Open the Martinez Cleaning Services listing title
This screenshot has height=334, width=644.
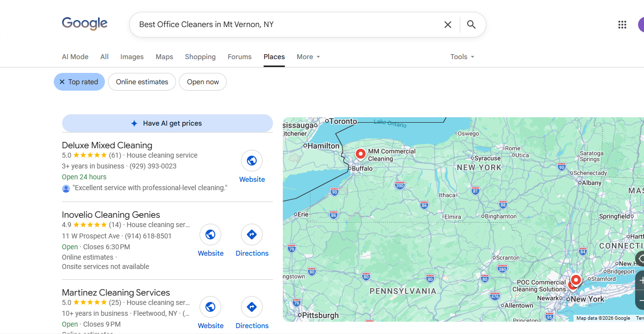point(116,293)
